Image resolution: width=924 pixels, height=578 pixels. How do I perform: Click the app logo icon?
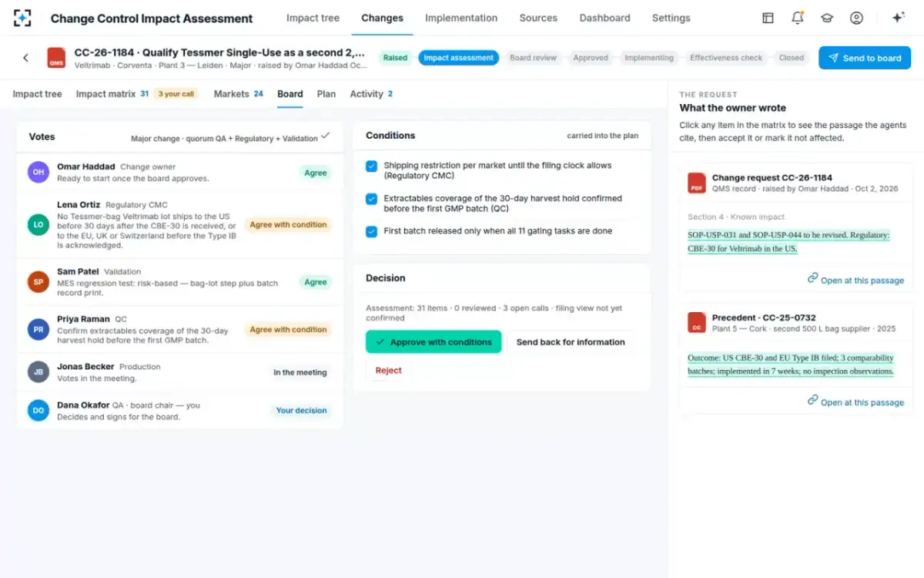click(23, 18)
